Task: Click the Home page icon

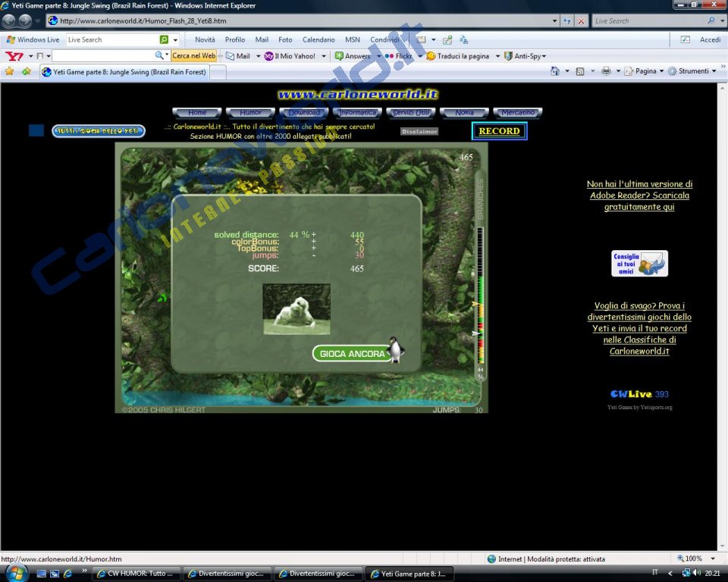Action: pyautogui.click(x=555, y=71)
